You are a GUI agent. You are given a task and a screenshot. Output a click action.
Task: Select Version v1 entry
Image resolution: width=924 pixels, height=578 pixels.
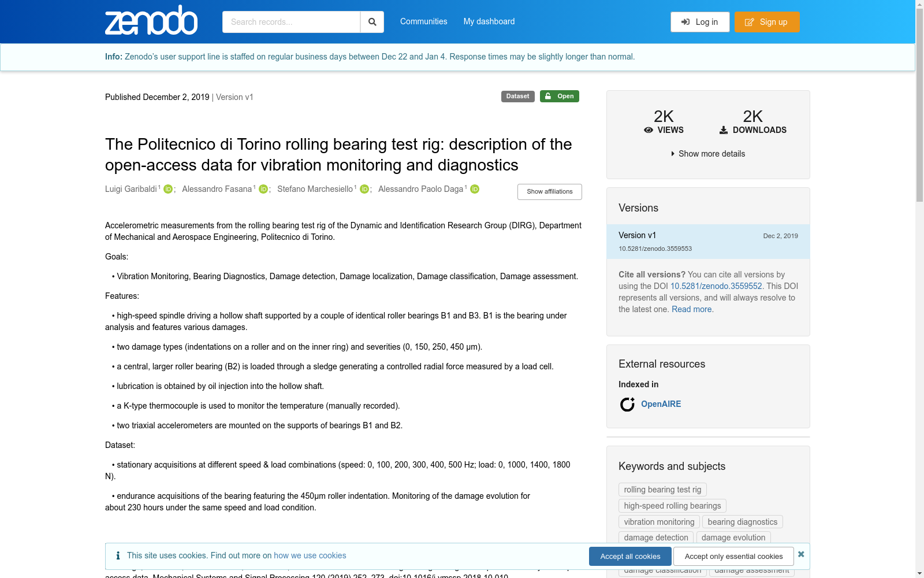(x=708, y=242)
